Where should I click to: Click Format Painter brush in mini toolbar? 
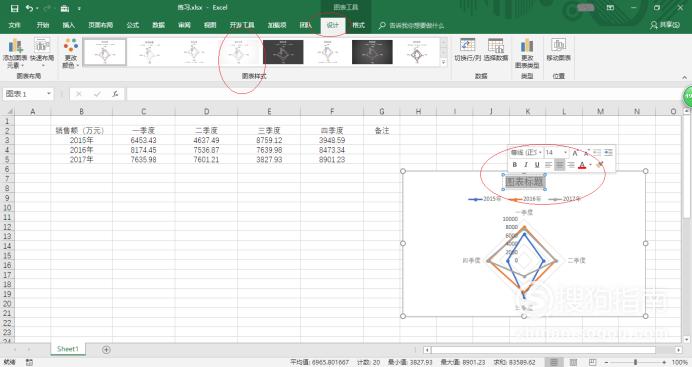(x=600, y=165)
